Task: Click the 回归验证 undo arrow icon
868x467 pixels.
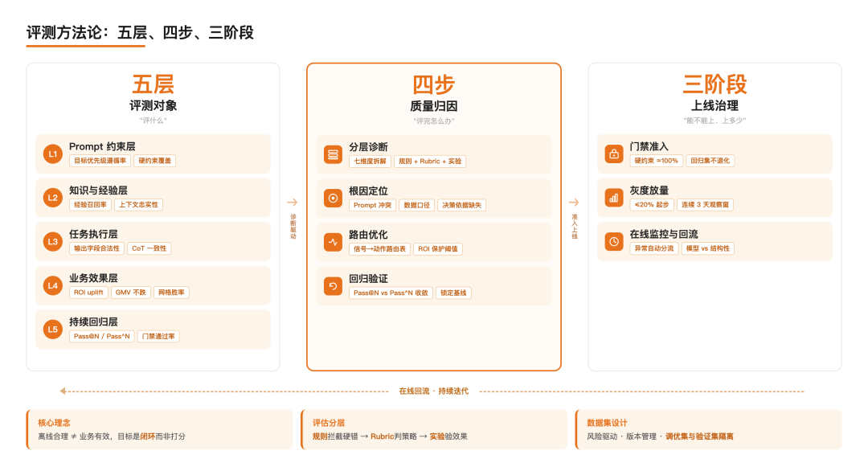Action: (x=333, y=286)
